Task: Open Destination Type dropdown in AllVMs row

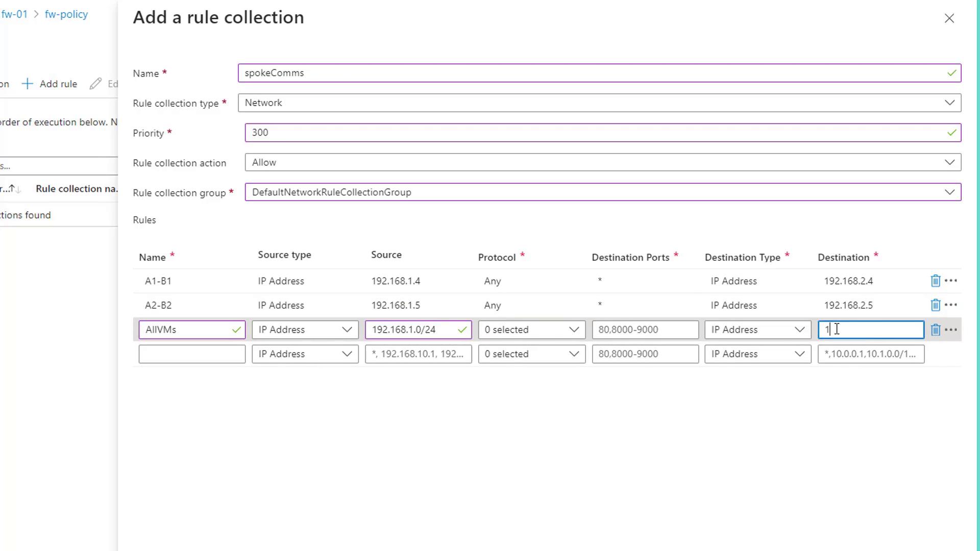Action: 757,330
